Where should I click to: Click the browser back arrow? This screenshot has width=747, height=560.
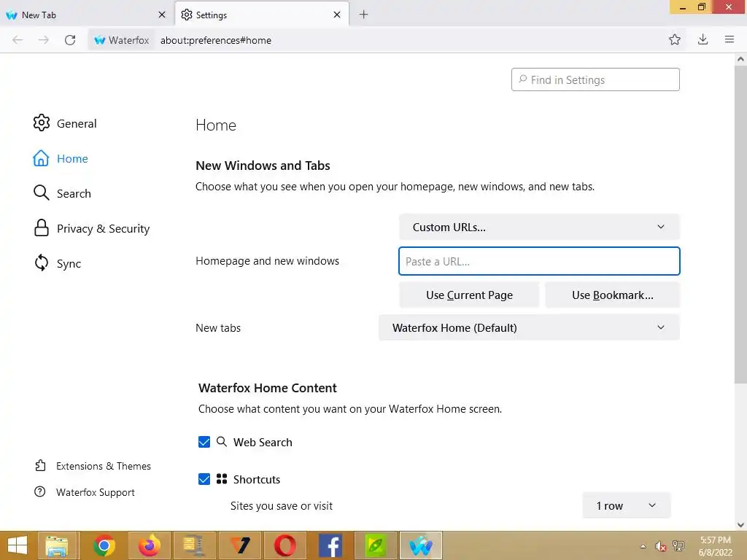click(18, 40)
